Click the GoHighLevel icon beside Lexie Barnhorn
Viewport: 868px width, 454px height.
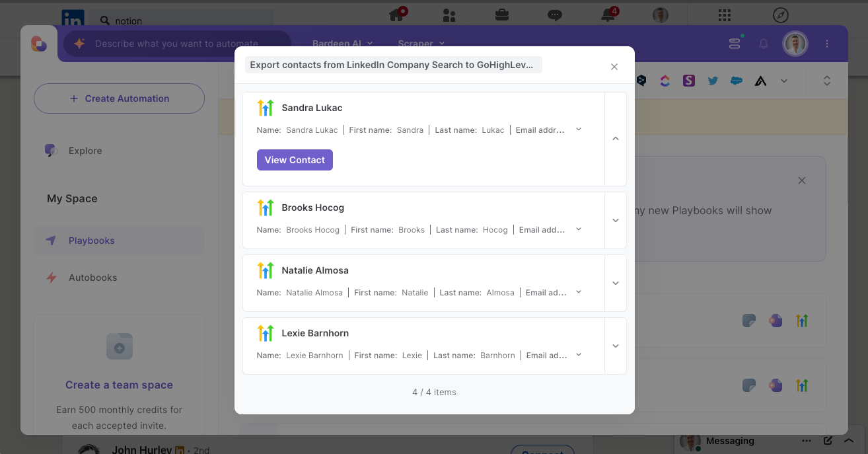[266, 333]
